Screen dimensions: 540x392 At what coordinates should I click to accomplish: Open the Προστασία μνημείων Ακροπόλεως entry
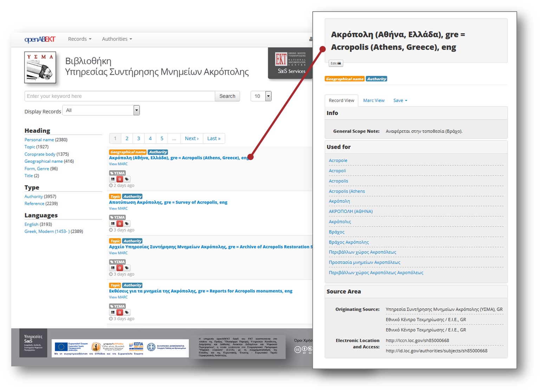coord(364,262)
